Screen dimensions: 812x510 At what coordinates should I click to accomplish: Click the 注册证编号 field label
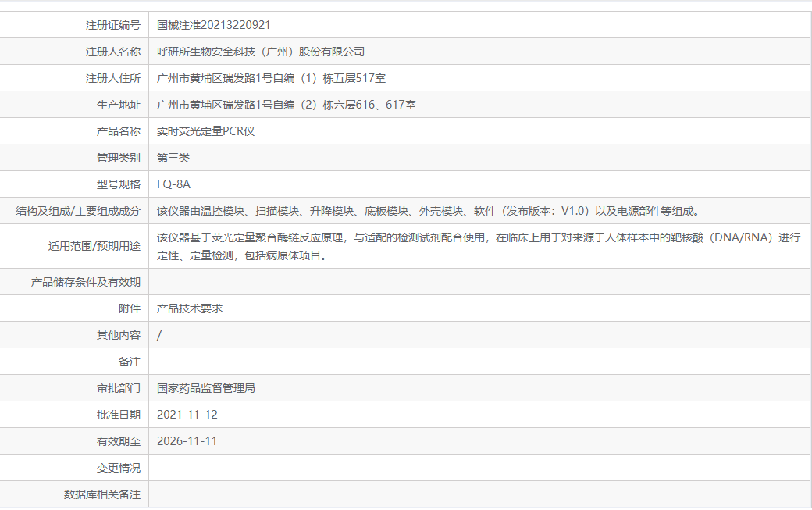(x=113, y=25)
